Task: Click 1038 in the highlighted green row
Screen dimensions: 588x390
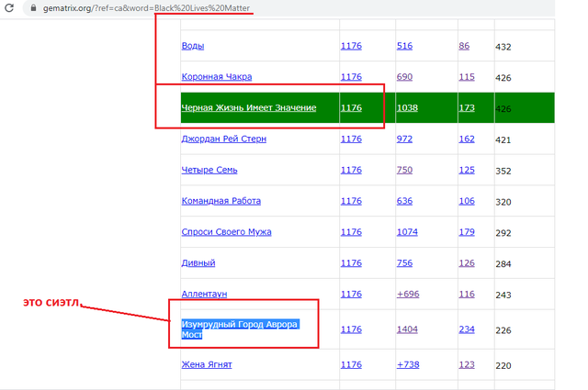Action: pyautogui.click(x=407, y=108)
